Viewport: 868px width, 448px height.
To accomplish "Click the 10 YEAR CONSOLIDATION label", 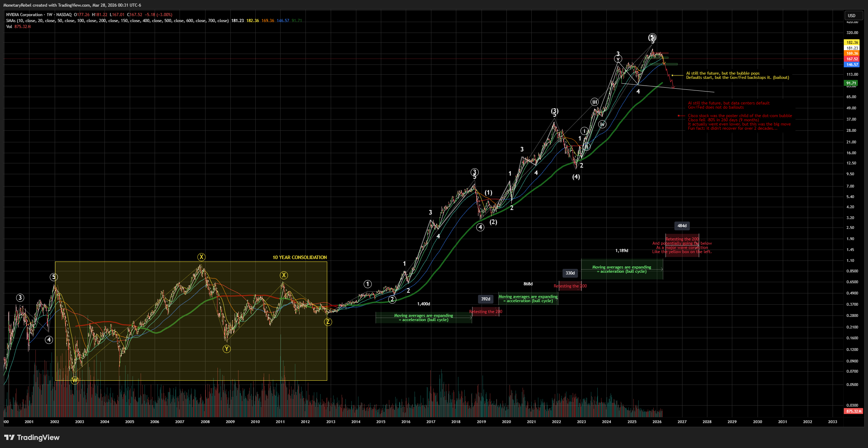I will (300, 258).
